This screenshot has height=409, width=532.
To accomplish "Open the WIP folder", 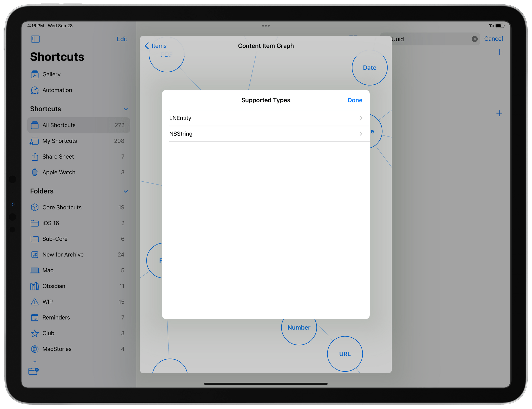I will coord(78,302).
